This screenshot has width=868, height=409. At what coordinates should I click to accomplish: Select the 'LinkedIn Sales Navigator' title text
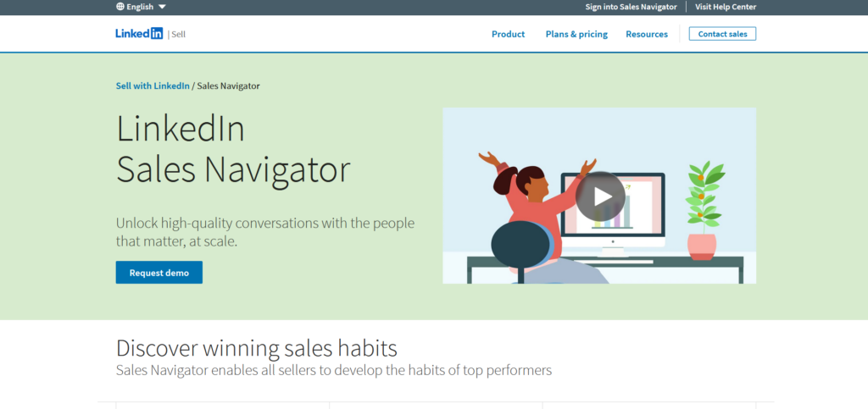(233, 149)
